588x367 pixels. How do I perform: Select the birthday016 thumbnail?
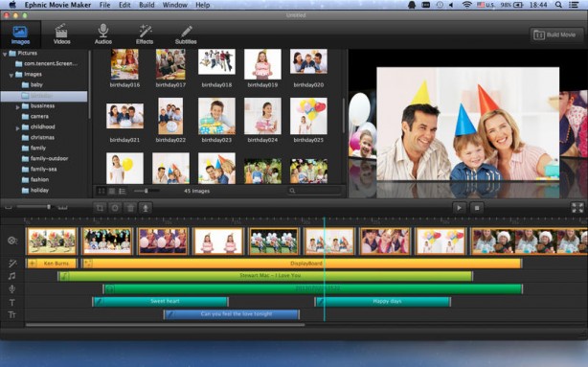[124, 64]
